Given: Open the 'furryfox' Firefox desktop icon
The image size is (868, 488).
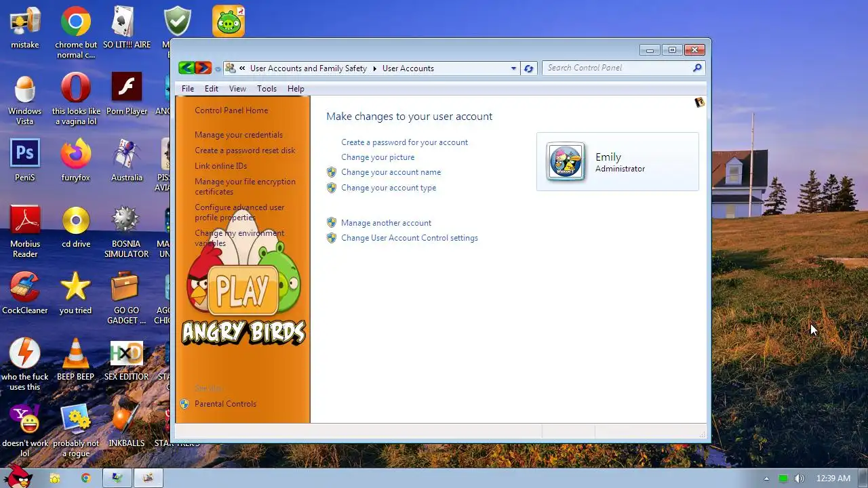Looking at the screenshot, I should [76, 161].
